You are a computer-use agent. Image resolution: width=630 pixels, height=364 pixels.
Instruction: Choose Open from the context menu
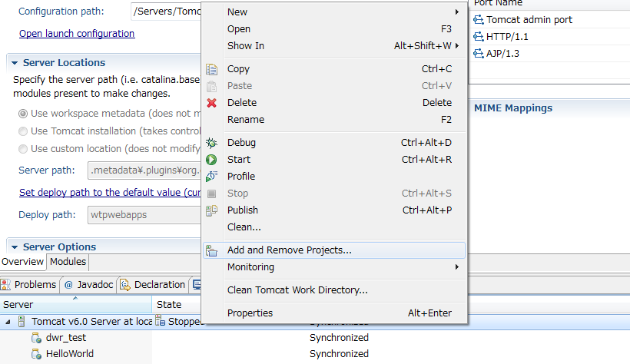click(334, 29)
